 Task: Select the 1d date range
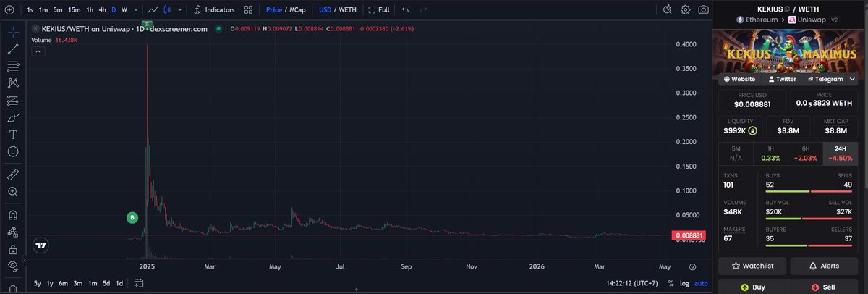click(x=120, y=283)
